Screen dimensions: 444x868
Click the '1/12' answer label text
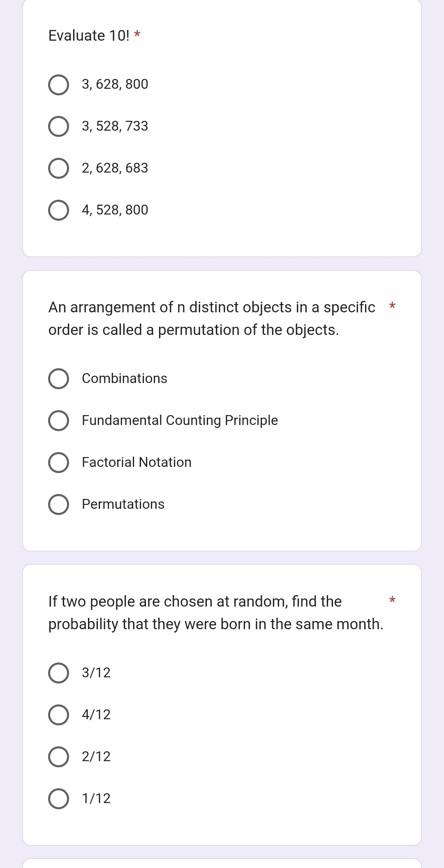pos(96,799)
